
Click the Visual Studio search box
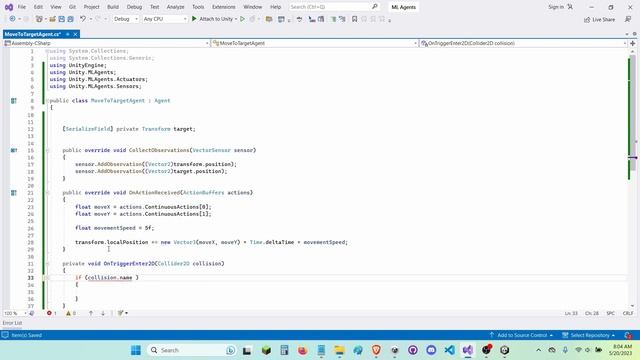point(334,7)
